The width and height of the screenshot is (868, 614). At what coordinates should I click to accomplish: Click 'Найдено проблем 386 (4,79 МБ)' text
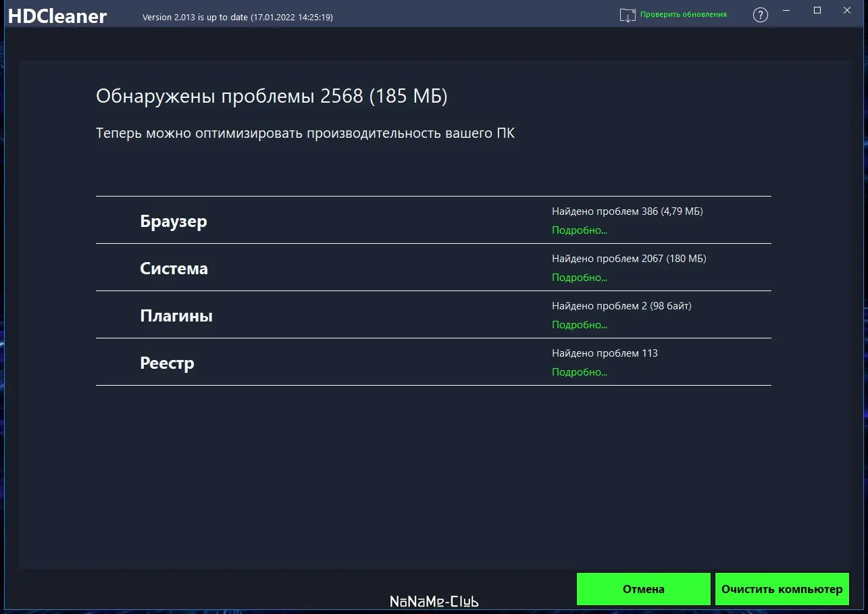click(x=628, y=211)
